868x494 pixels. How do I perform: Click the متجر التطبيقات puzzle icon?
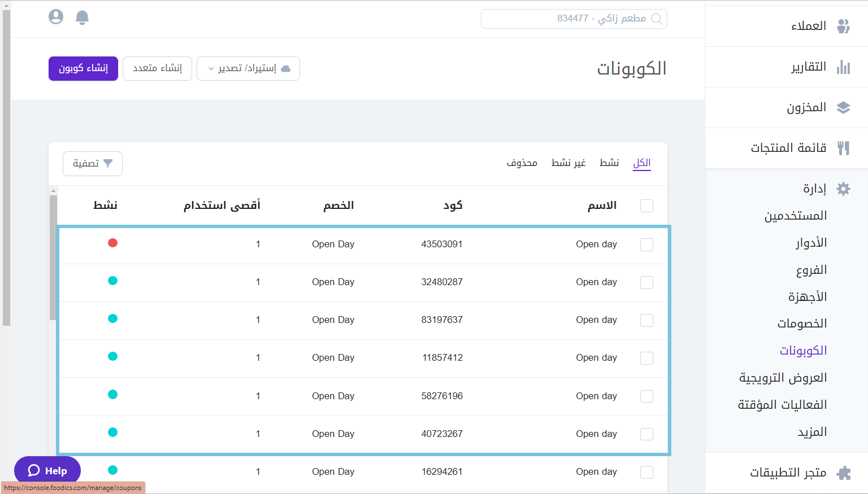click(x=843, y=473)
